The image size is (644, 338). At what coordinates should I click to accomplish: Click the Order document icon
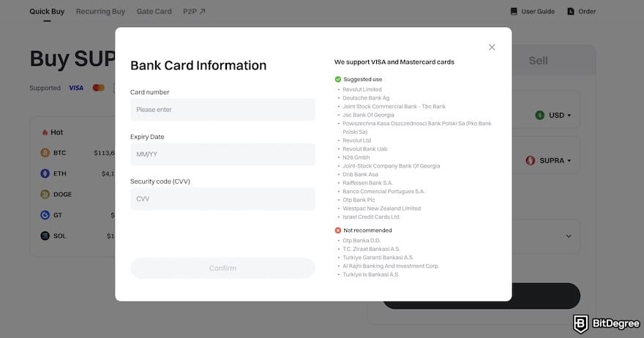point(571,12)
